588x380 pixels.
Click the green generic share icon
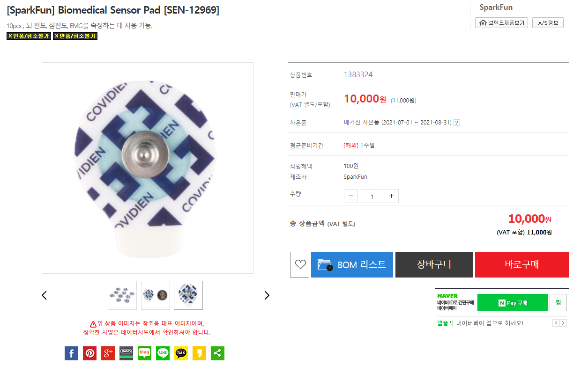[x=217, y=353]
